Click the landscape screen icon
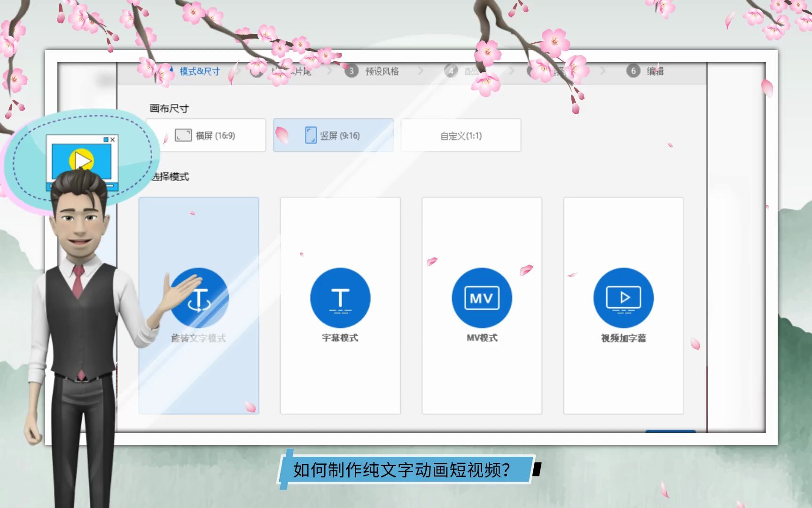812x508 pixels. pyautogui.click(x=183, y=135)
